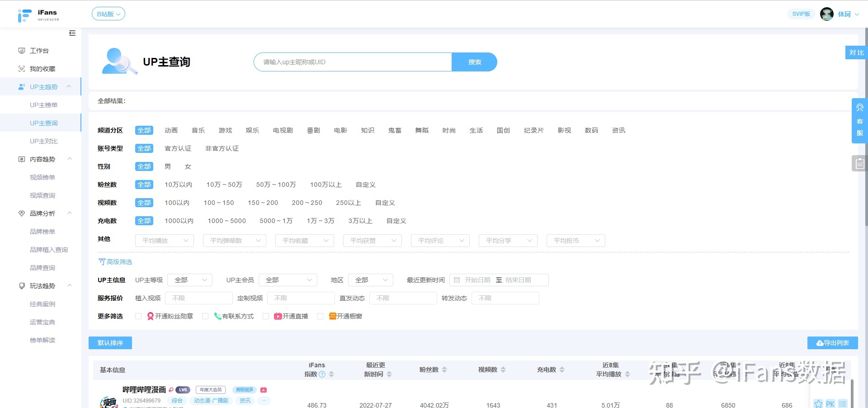The width and height of the screenshot is (868, 408).
Task: Open the 平均弹幕数 dropdown
Action: pos(235,241)
